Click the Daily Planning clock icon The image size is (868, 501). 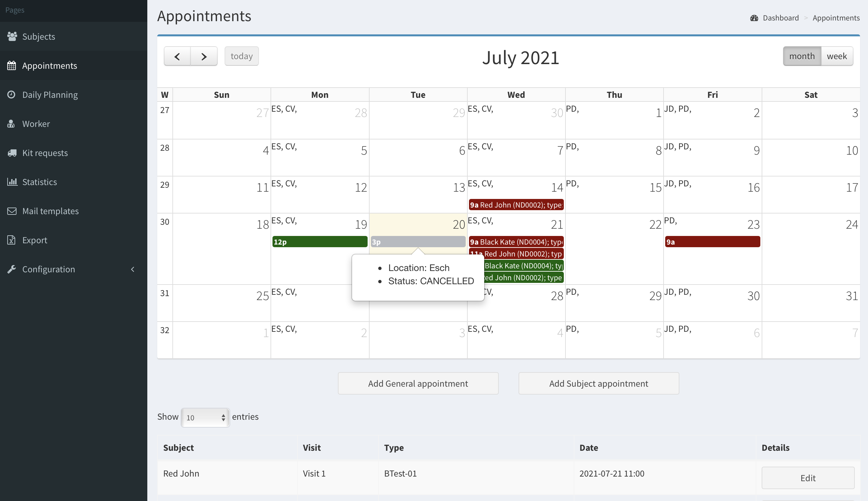(x=11, y=94)
